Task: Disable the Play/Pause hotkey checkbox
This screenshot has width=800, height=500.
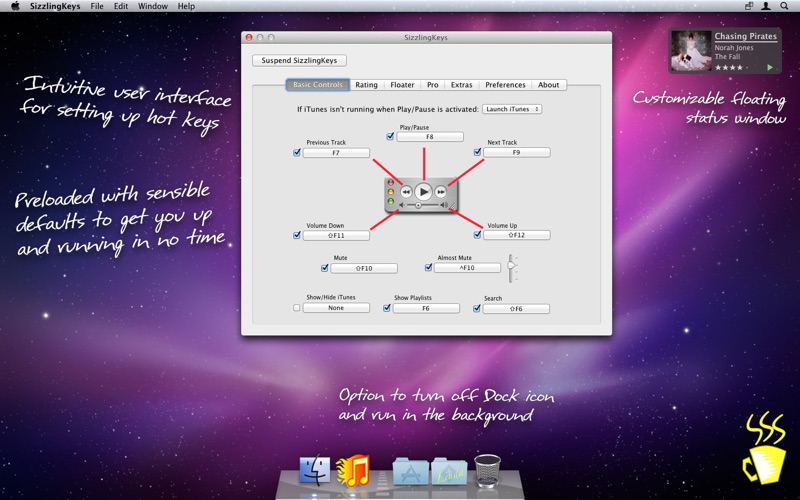Action: coord(390,136)
